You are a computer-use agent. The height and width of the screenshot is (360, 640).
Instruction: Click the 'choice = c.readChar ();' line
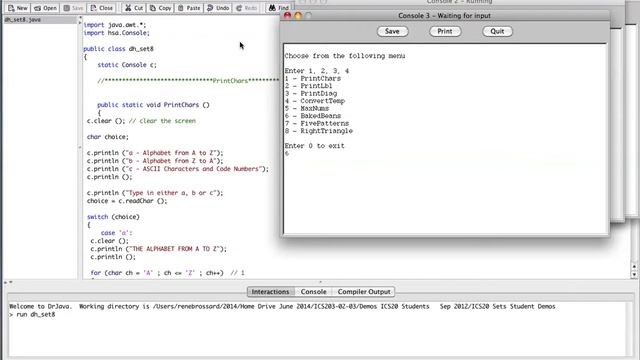[127, 201]
